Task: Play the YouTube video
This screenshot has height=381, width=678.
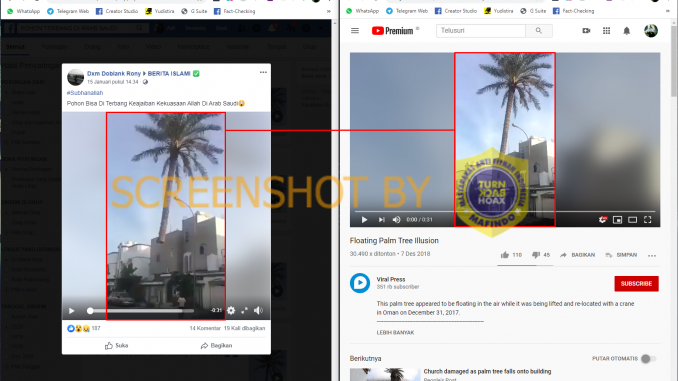Action: point(364,220)
